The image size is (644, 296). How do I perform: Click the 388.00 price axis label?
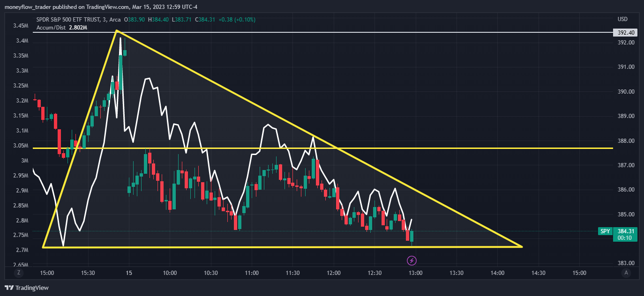pyautogui.click(x=626, y=141)
